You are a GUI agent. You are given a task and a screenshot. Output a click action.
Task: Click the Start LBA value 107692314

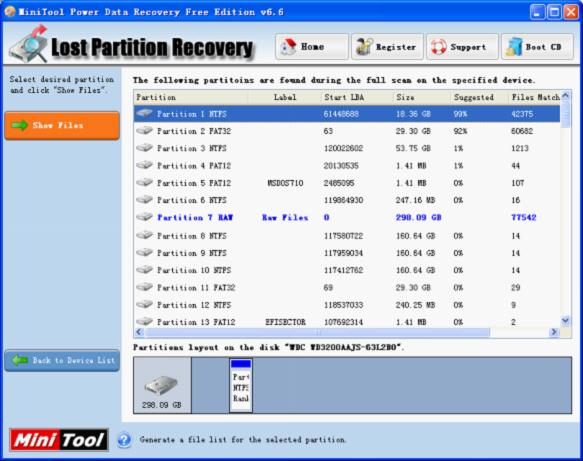(x=343, y=322)
